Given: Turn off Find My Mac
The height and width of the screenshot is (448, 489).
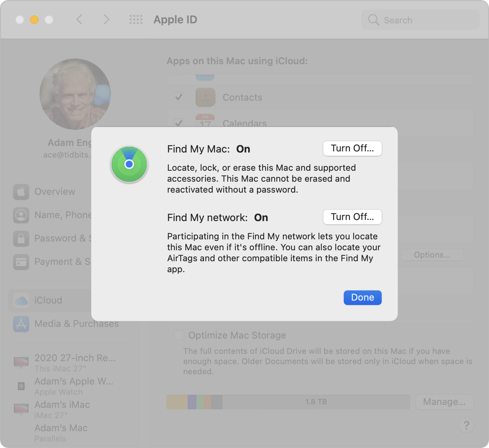Looking at the screenshot, I should tap(353, 148).
